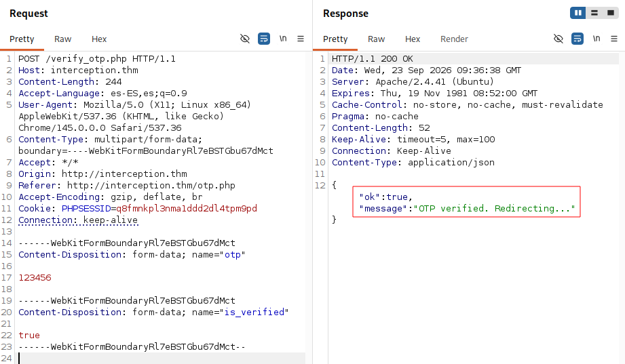Select the top-bottom split layout icon
Image resolution: width=625 pixels, height=364 pixels.
[x=594, y=13]
